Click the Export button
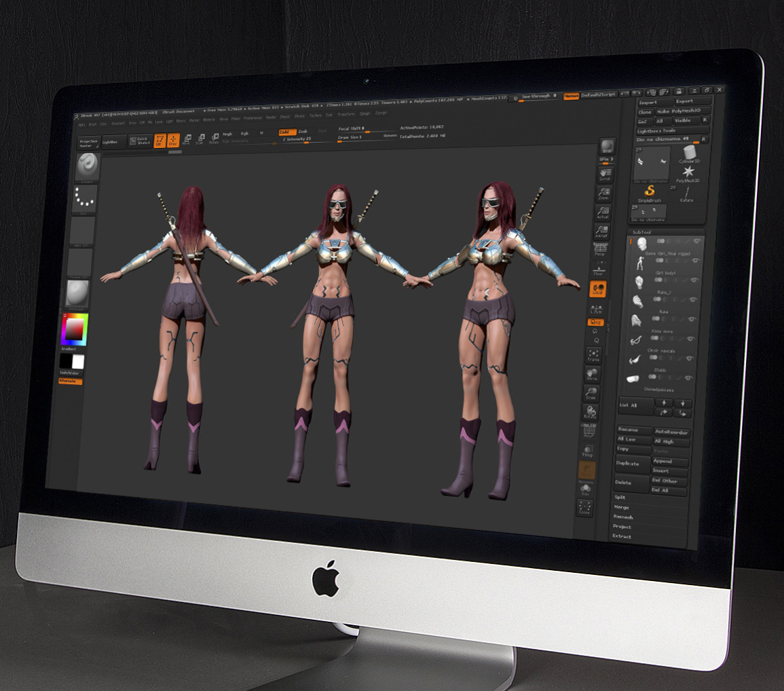 coord(692,101)
